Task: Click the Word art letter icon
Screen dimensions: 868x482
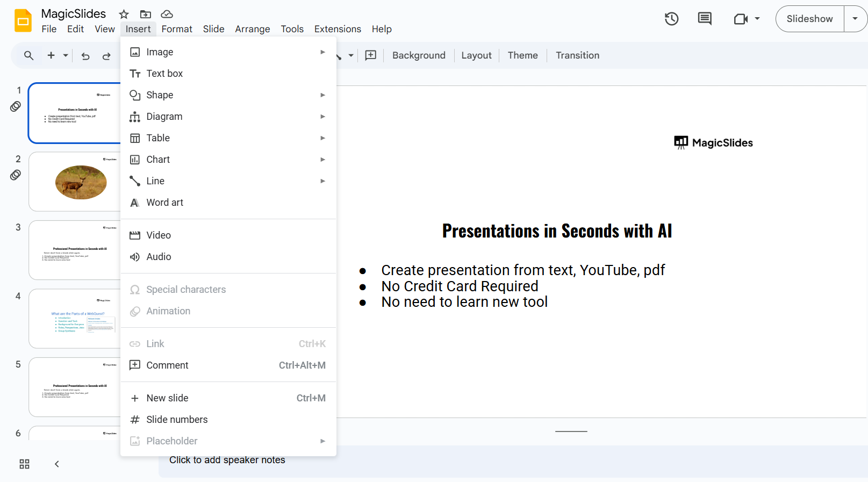Action: coord(135,203)
